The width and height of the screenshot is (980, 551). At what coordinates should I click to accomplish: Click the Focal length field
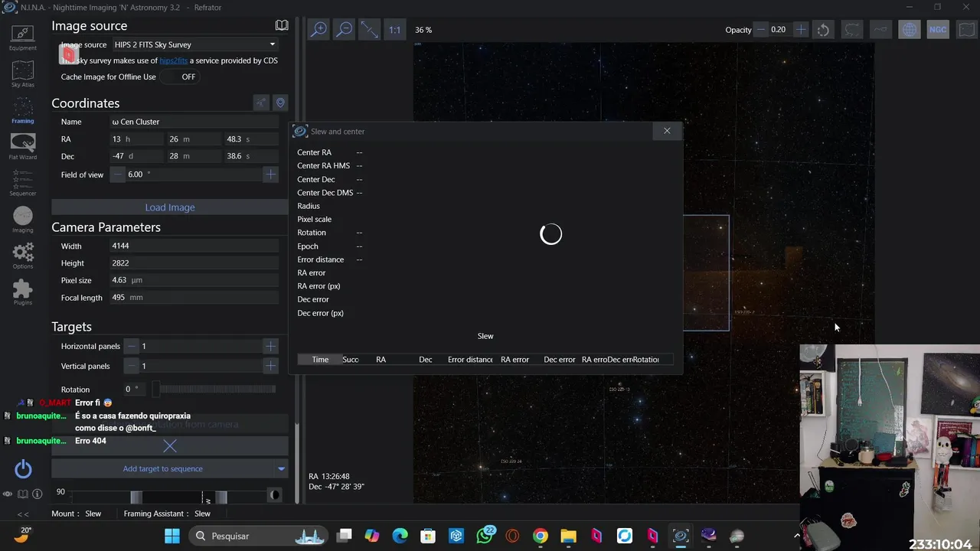click(x=194, y=298)
